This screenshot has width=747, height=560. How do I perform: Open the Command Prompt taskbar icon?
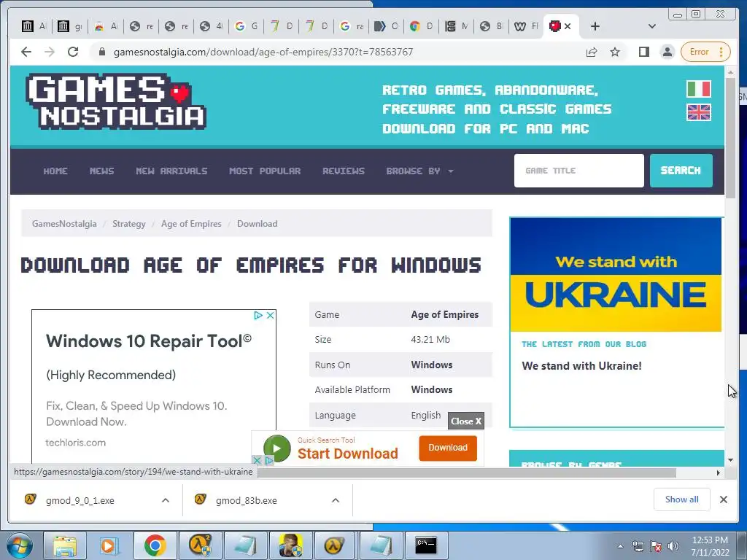[426, 545]
